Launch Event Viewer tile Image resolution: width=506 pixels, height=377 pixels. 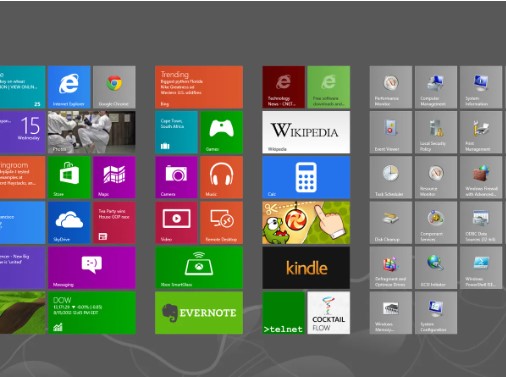(x=391, y=132)
